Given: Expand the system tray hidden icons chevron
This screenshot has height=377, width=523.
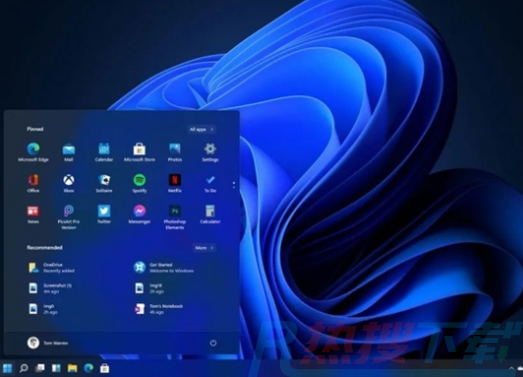Looking at the screenshot, I should (511, 368).
